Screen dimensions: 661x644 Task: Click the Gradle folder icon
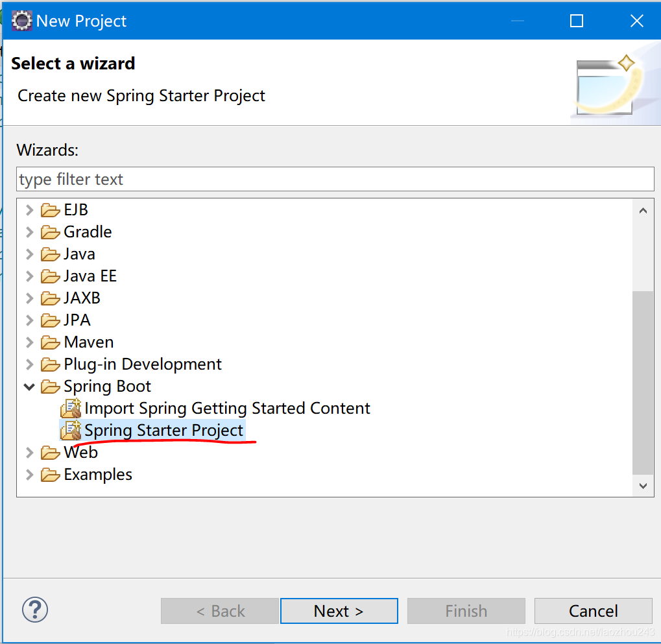tap(50, 232)
